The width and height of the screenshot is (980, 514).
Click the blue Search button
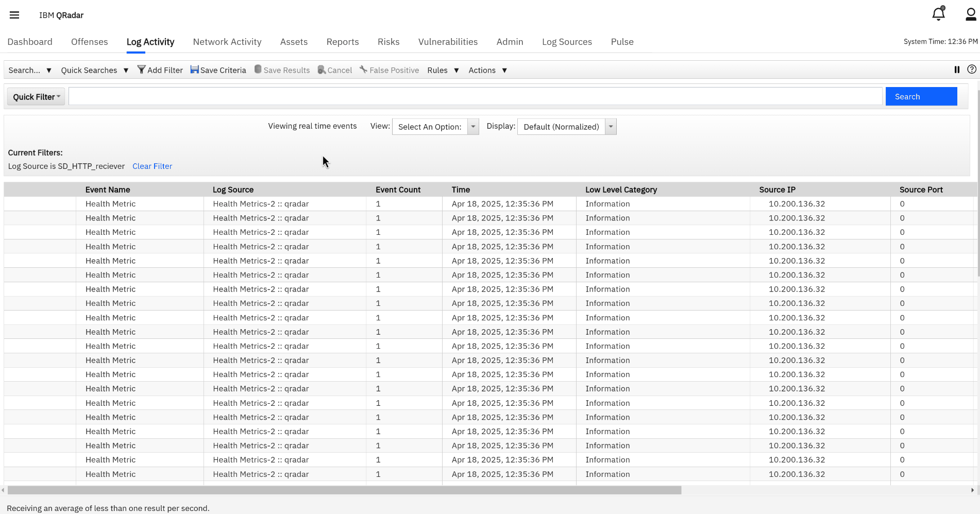[x=921, y=96]
